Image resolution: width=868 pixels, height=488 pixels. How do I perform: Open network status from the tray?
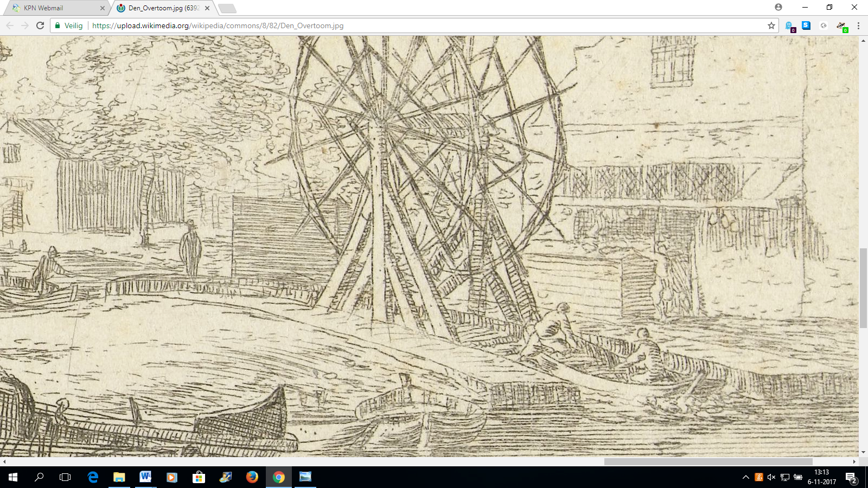coord(785,477)
